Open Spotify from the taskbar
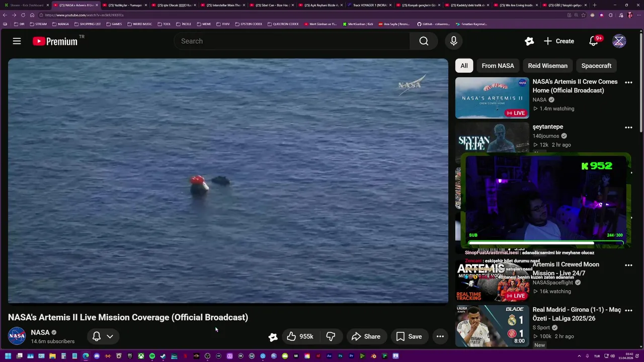 (152, 356)
